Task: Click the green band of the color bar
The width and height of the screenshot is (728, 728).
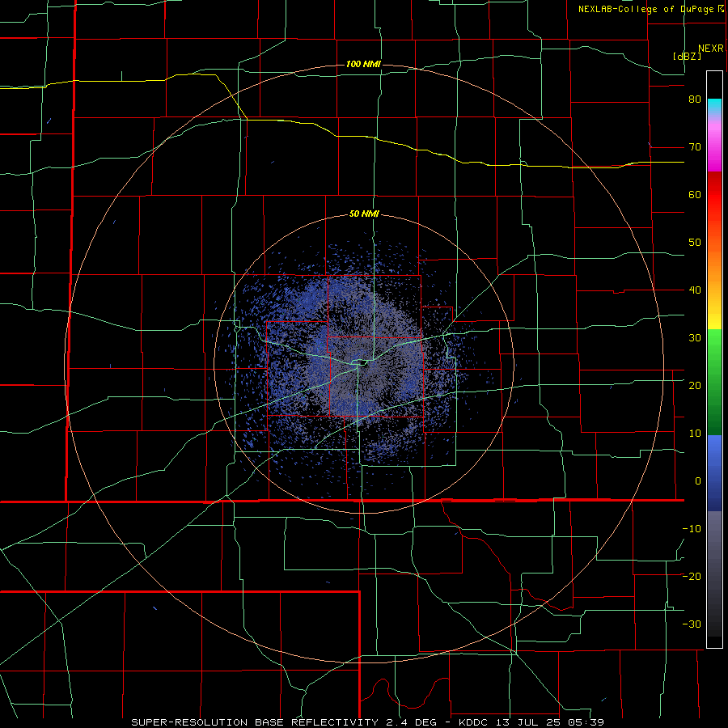Action: [714, 382]
